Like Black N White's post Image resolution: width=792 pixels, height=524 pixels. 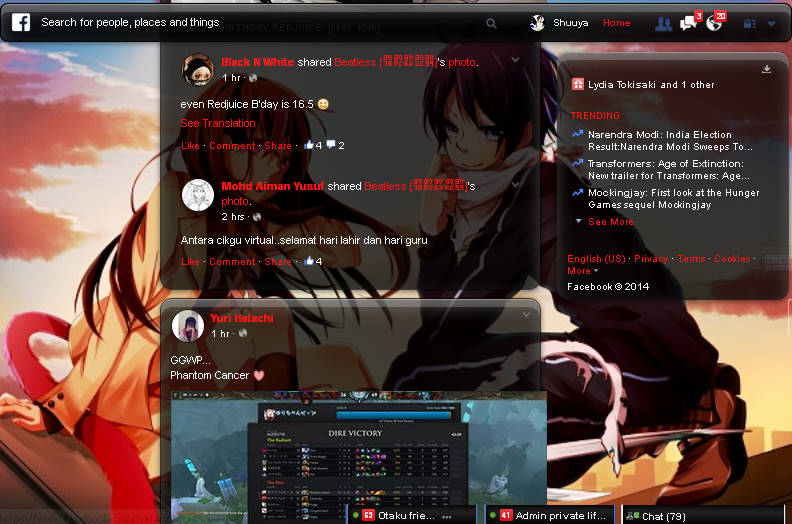pyautogui.click(x=190, y=146)
